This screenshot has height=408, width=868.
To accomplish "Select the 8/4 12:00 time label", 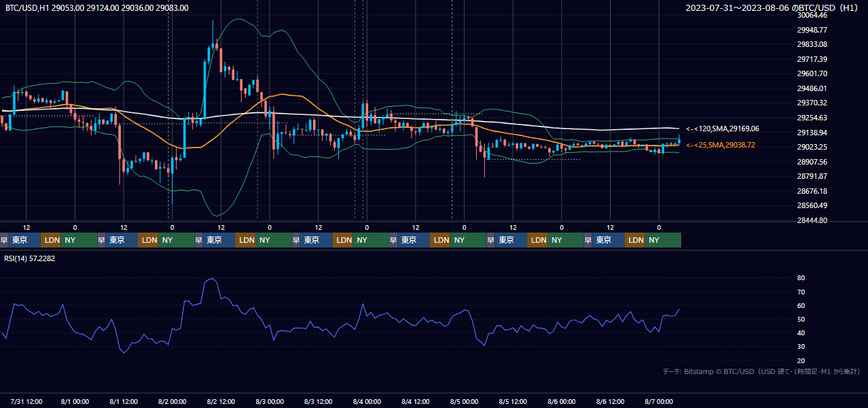I will click(x=416, y=401).
